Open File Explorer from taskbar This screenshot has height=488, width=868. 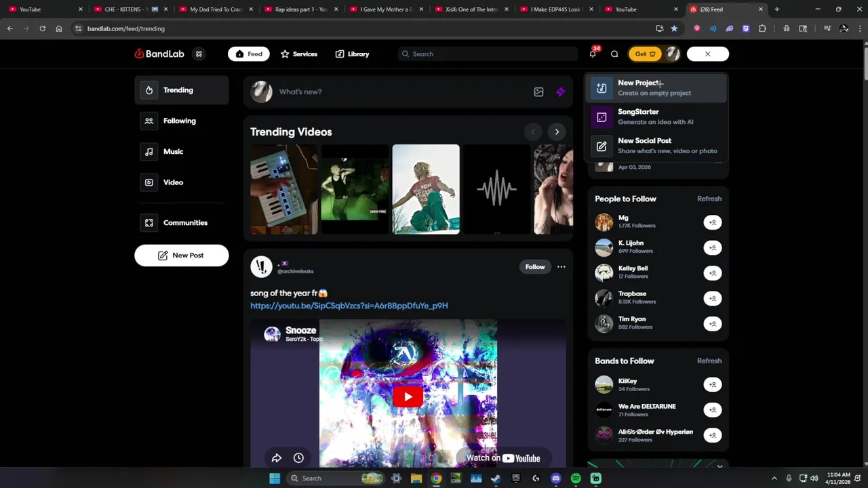tap(416, 479)
